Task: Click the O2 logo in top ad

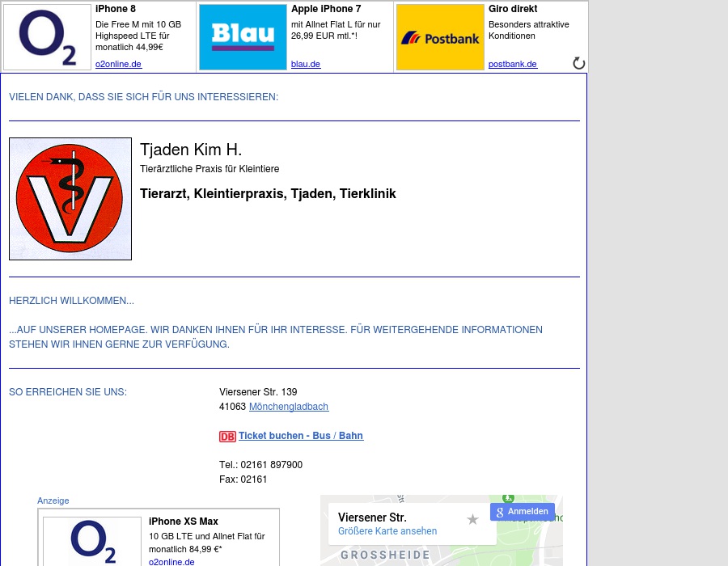Action: [48, 37]
